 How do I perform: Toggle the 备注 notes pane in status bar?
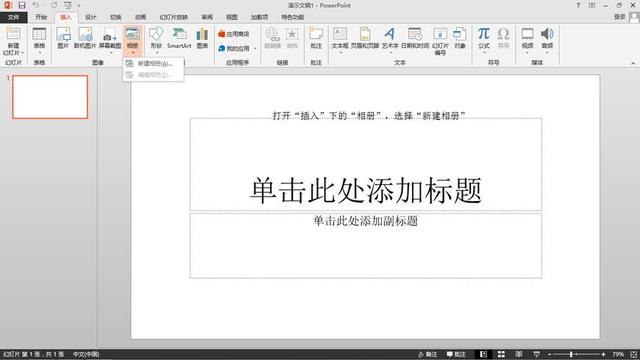pos(428,354)
